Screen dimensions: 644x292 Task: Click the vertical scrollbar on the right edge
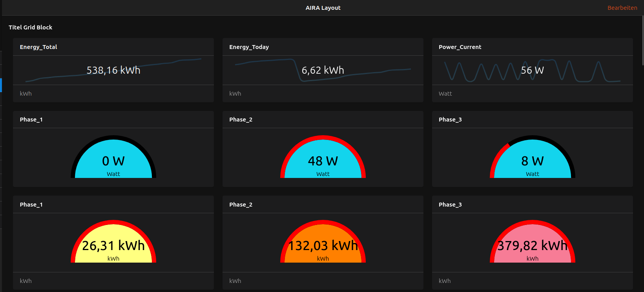642,39
